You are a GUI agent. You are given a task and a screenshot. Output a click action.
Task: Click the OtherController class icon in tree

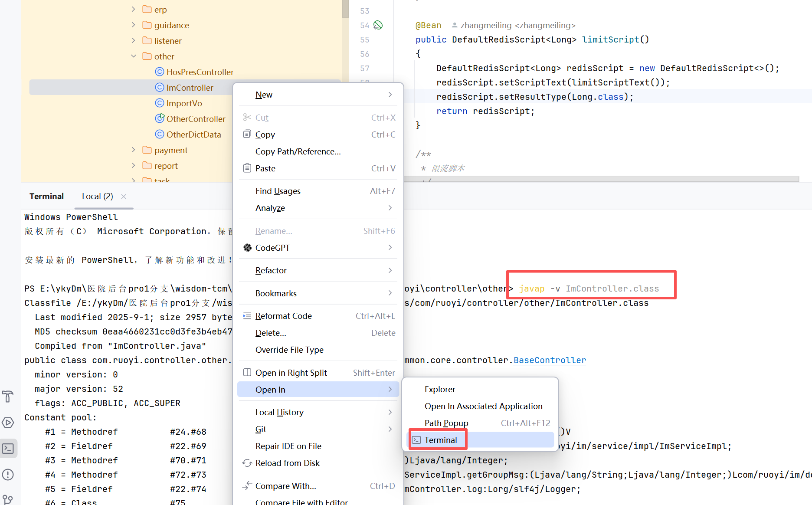coord(160,118)
